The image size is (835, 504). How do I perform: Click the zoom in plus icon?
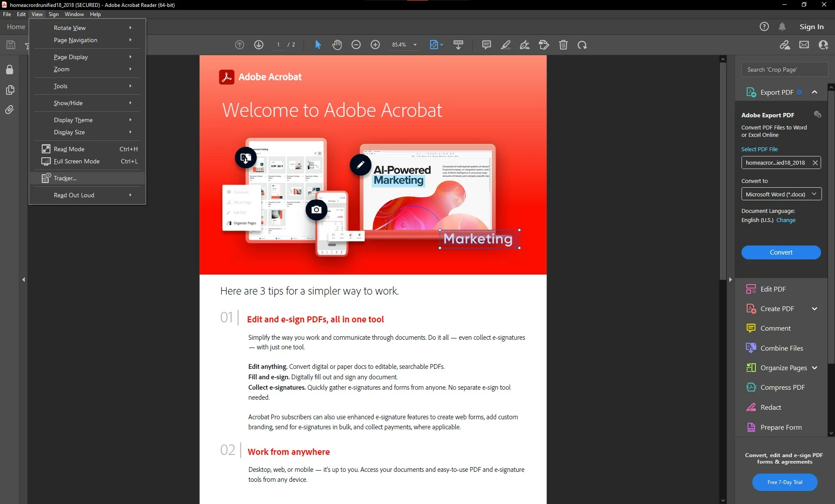(375, 45)
